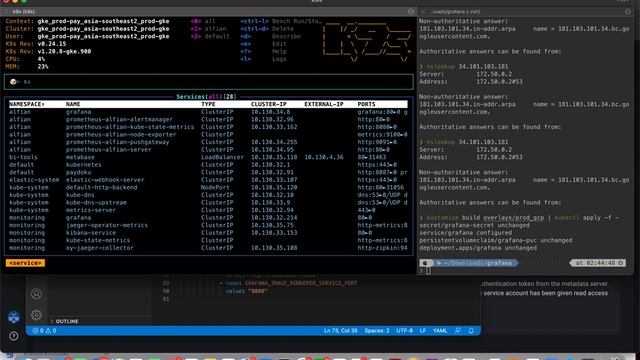
Task: Select the <1> alfian namespace shortcut
Action: coord(208,29)
